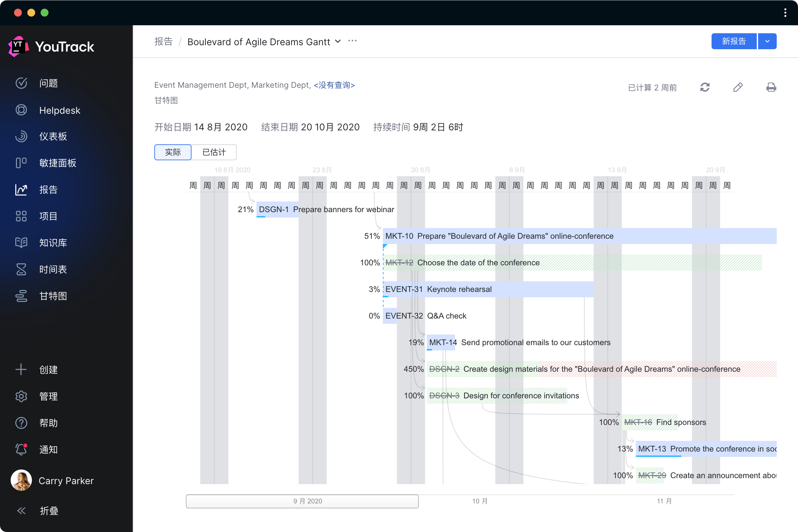The image size is (798, 532).
Task: Click on MKT-10 Gantt bar task
Action: (x=579, y=236)
